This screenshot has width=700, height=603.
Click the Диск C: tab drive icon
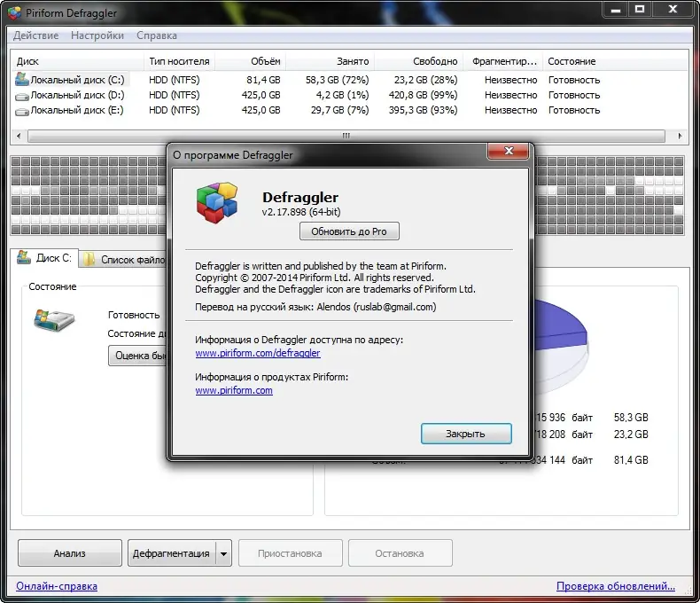(x=24, y=257)
